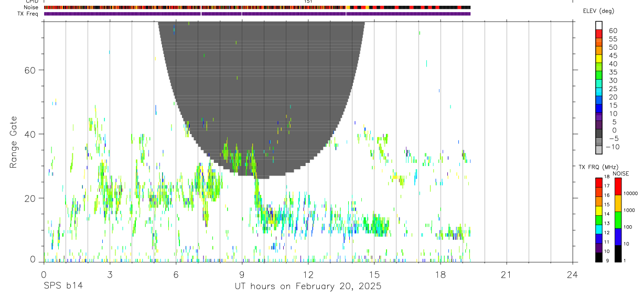This screenshot has height=297, width=644.
Task: Pick the yellow TX FRQ swatch near 14
Action: coord(599,210)
